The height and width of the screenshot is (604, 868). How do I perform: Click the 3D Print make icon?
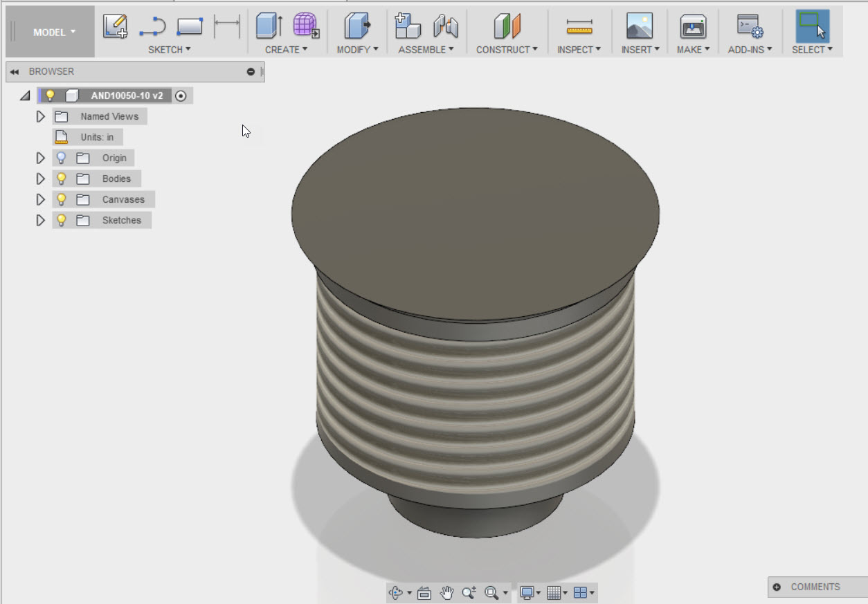693,26
